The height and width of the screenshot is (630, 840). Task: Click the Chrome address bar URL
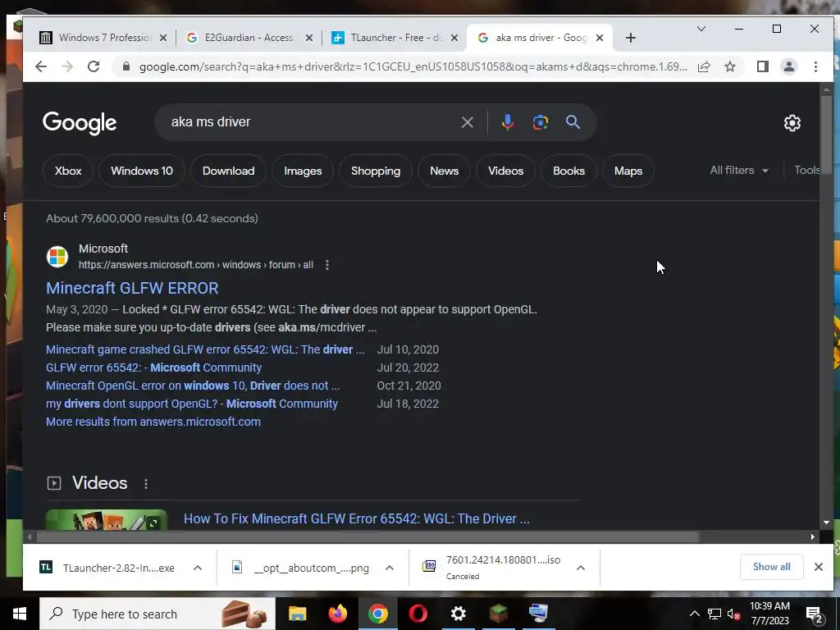pyautogui.click(x=413, y=67)
